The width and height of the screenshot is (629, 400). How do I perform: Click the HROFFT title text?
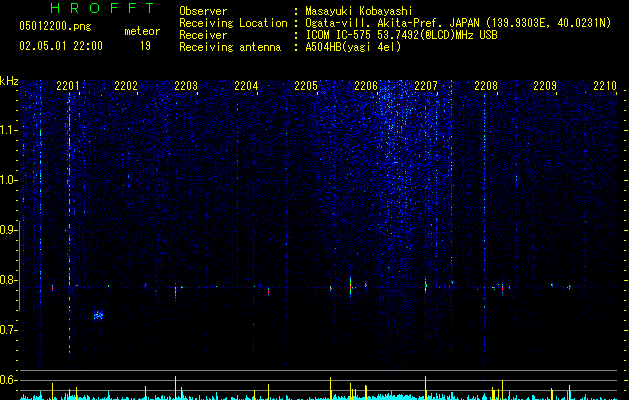pos(103,8)
